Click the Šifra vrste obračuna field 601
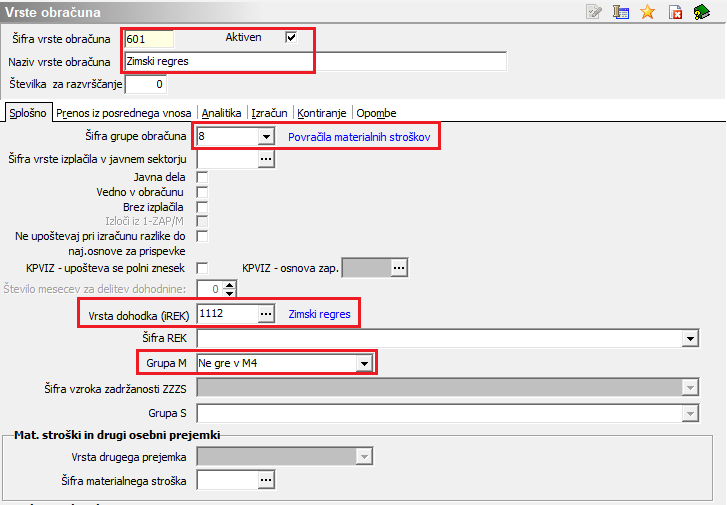Viewport: 727px width, 505px height. pos(149,39)
